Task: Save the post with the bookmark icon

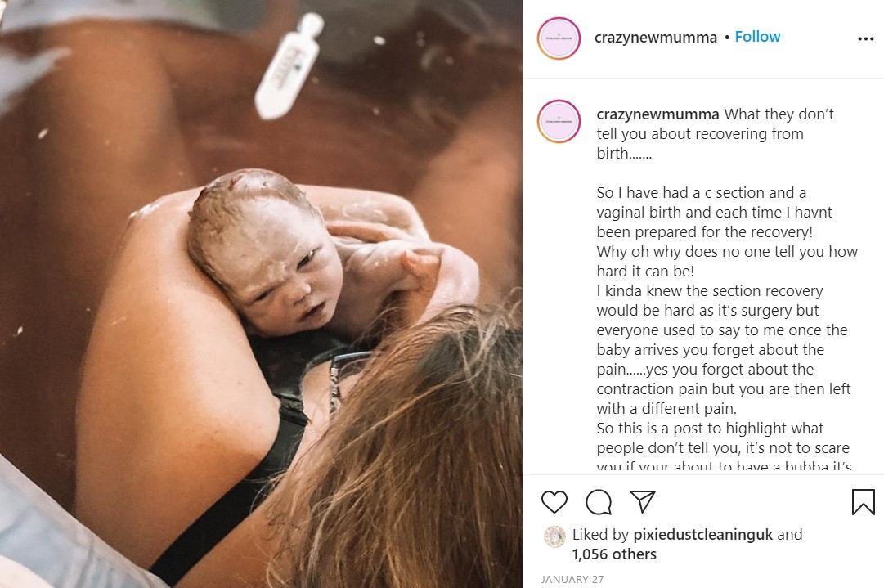Action: click(x=863, y=502)
